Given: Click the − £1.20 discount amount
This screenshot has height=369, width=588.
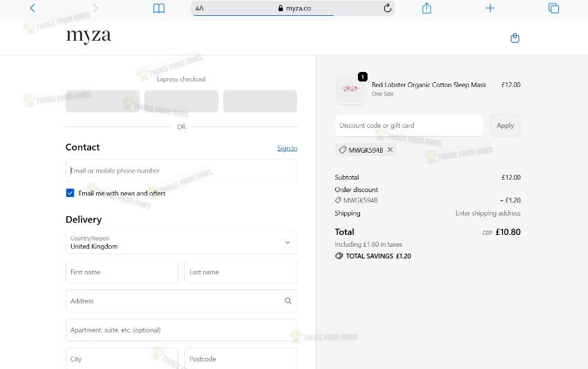Looking at the screenshot, I should point(510,200).
